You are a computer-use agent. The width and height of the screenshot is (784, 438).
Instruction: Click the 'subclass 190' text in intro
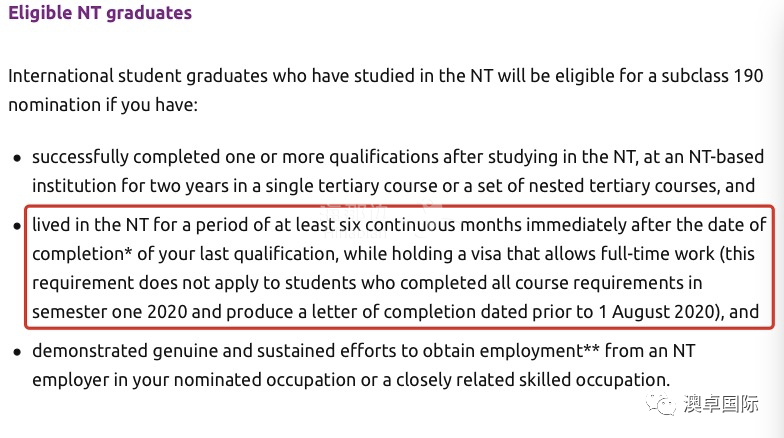[712, 76]
